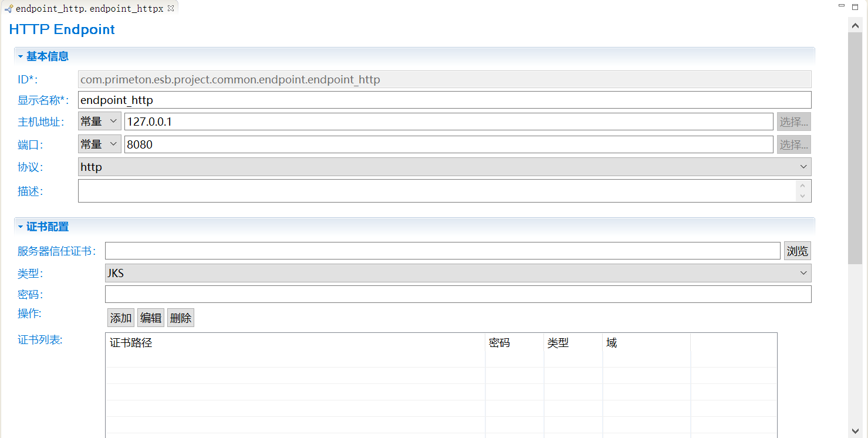The image size is (868, 438).
Task: Minimize the editor panel
Action: 842,6
